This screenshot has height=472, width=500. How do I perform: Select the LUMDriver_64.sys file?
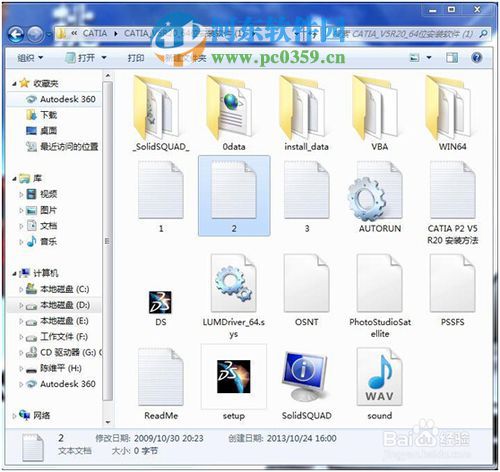(x=234, y=296)
